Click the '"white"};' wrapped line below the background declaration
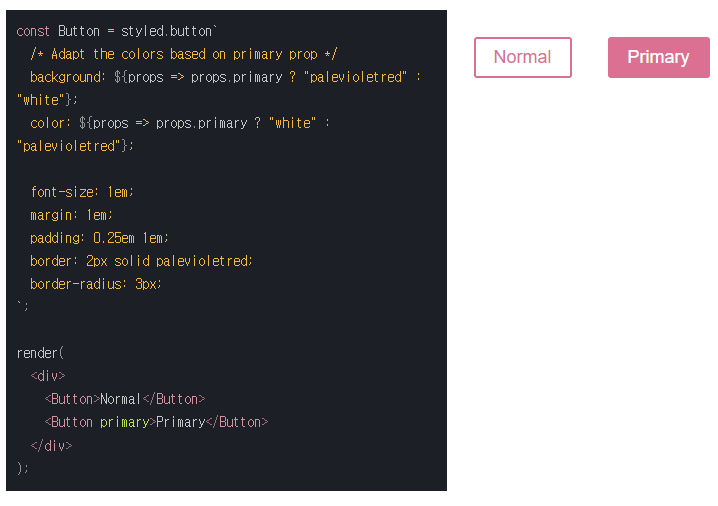The width and height of the screenshot is (718, 506). (47, 100)
